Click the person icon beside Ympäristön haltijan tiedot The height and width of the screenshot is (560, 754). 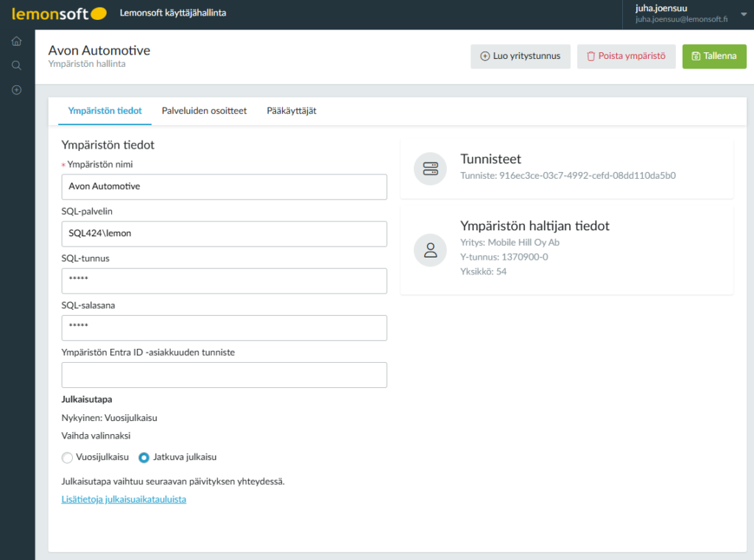430,250
